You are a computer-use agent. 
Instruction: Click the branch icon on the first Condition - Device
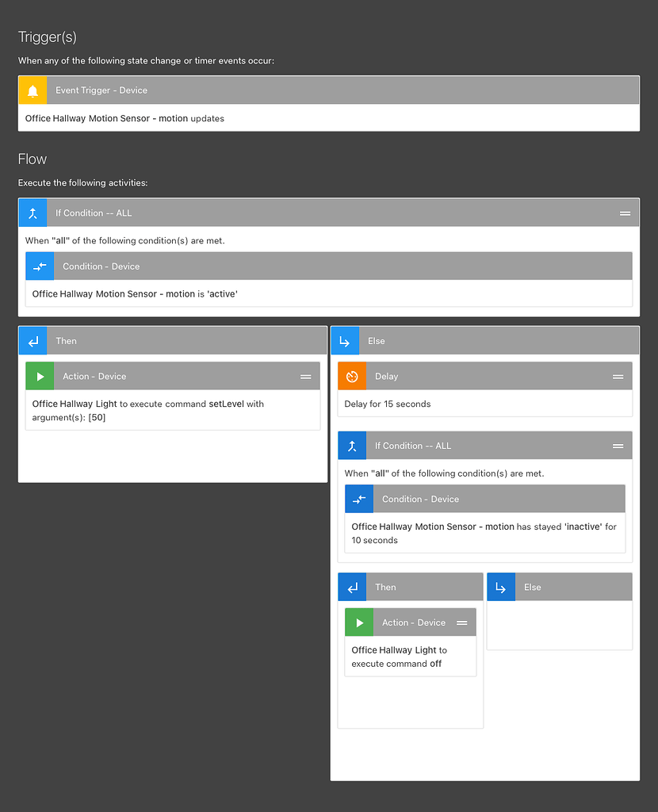point(40,266)
